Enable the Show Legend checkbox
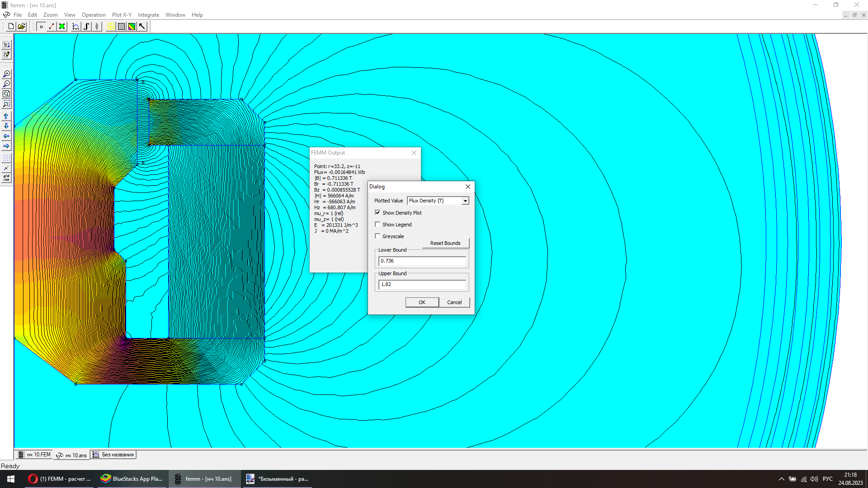The height and width of the screenshot is (488, 868). coord(377,225)
